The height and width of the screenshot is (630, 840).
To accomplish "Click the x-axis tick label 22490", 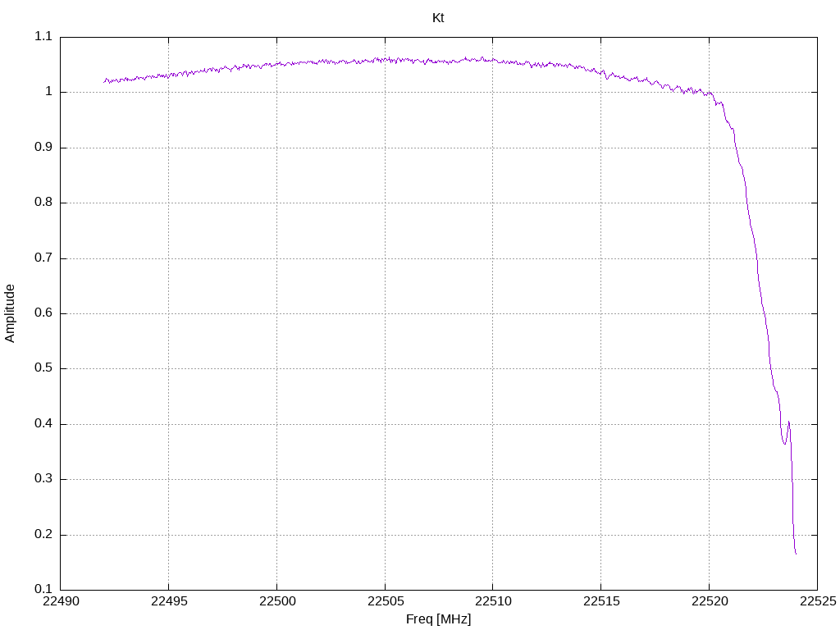I will [61, 601].
